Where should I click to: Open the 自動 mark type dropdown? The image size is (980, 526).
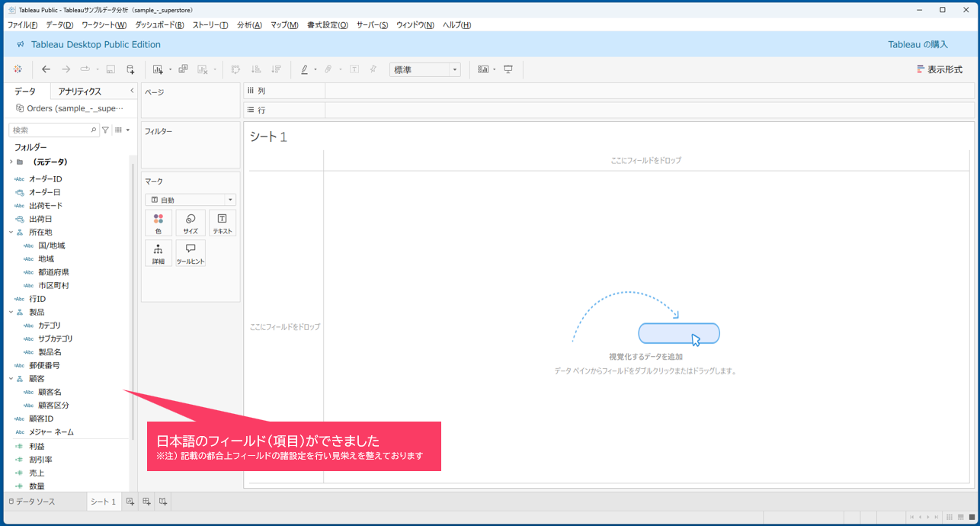(191, 200)
